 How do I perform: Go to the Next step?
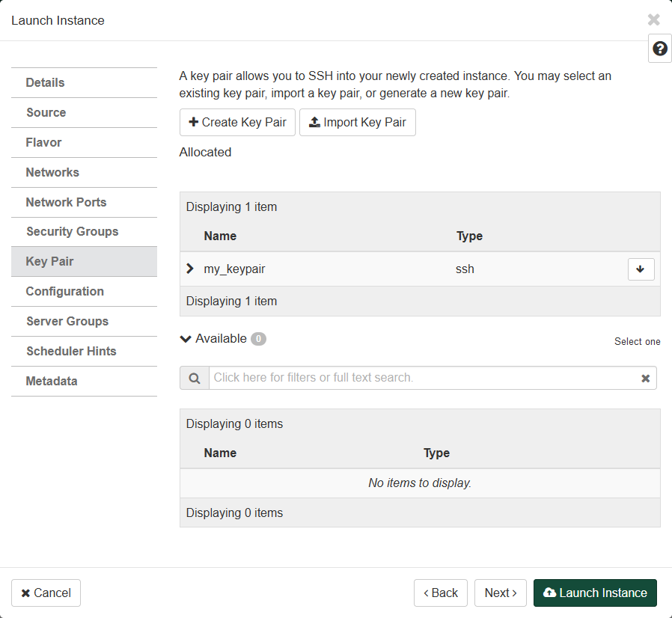click(x=500, y=593)
